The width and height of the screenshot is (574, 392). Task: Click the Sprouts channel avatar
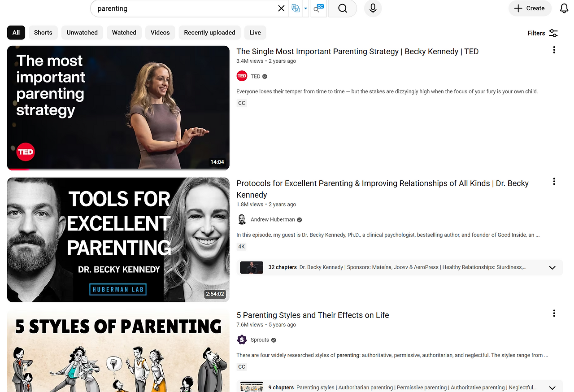point(242,340)
